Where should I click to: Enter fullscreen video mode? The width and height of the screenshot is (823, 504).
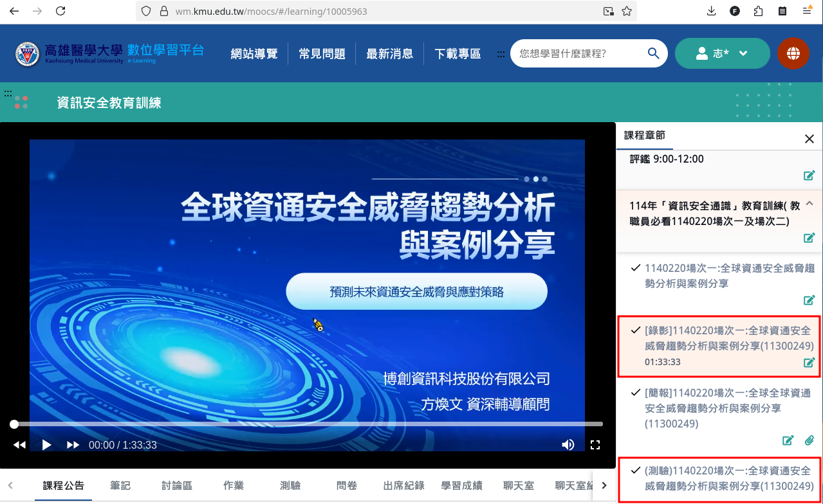595,445
